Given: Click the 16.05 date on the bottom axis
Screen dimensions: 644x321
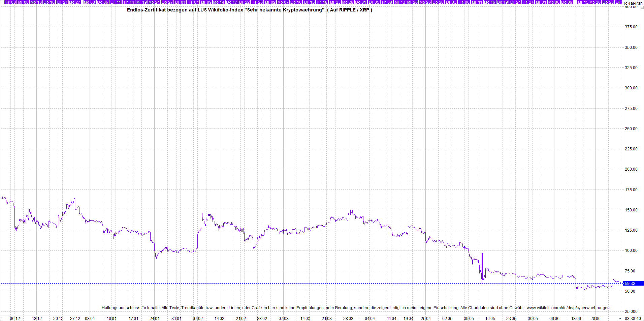Looking at the screenshot, I should click(490, 319).
